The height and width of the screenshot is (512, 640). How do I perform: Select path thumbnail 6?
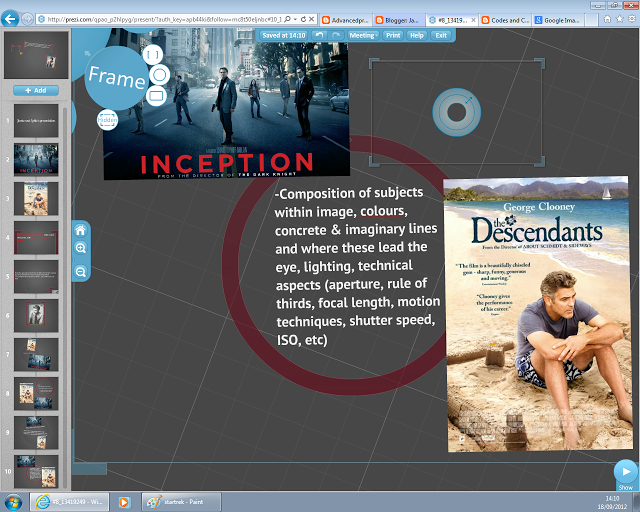(x=36, y=315)
